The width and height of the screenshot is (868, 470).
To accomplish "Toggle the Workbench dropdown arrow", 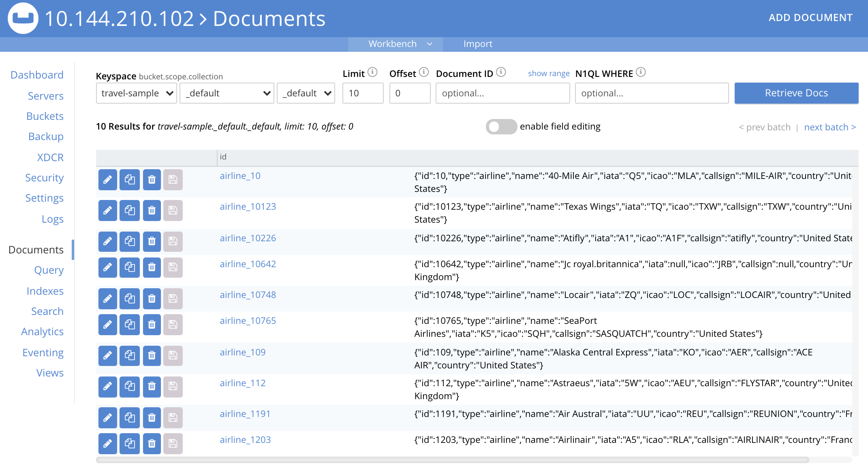I will click(428, 43).
